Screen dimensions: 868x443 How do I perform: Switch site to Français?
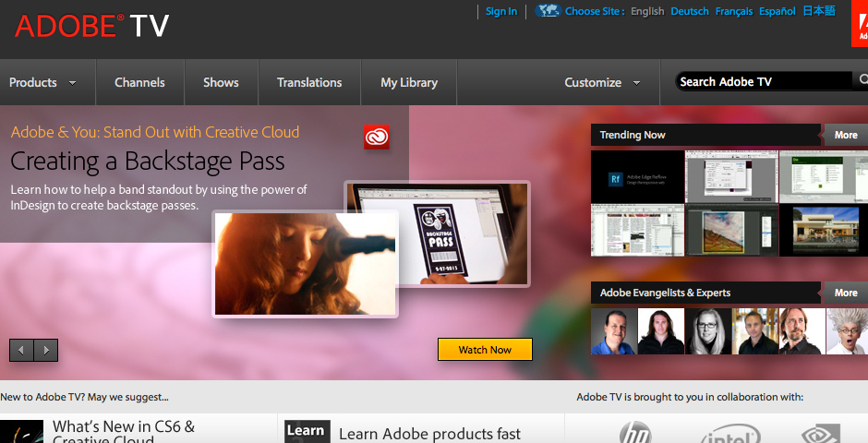tap(734, 11)
